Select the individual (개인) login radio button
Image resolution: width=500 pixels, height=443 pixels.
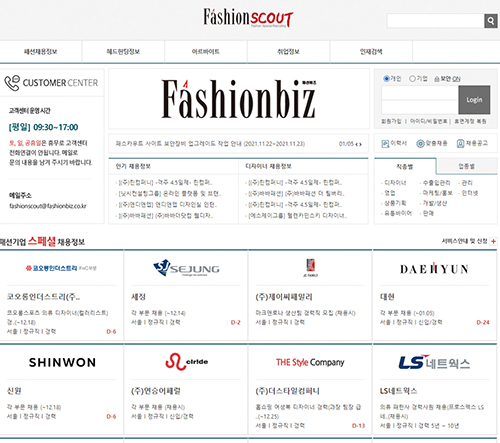386,79
